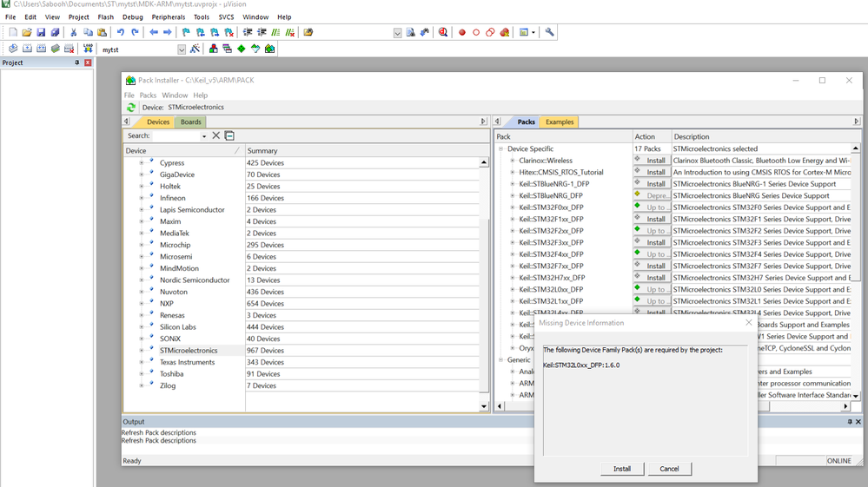Open the mytst target selection dropdown
Viewport: 868px width, 487px height.
[181, 49]
